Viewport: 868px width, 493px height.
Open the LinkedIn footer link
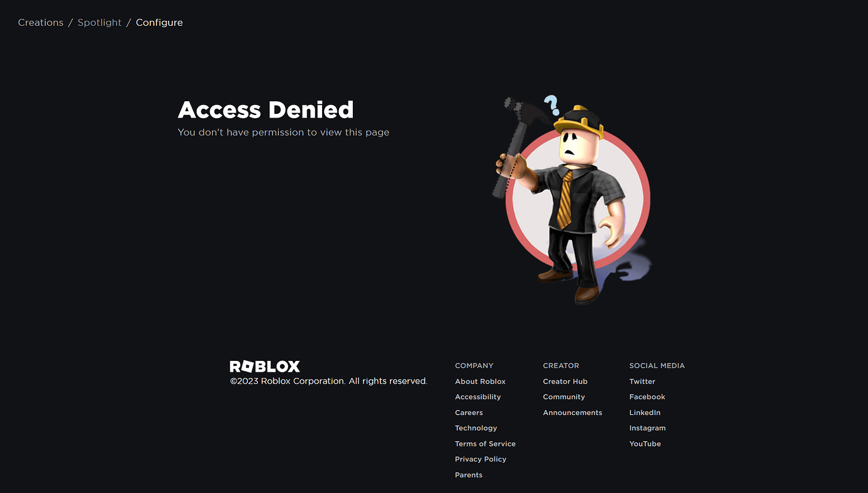coord(645,413)
